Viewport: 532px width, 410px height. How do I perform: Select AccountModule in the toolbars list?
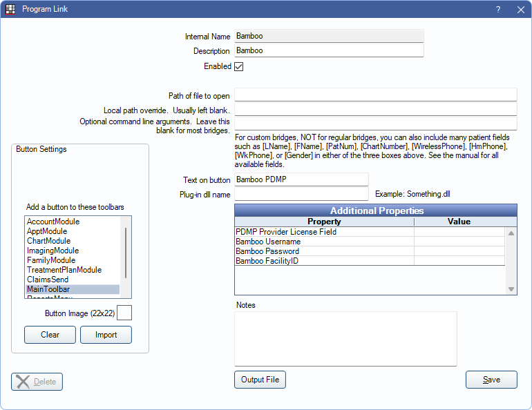[x=53, y=222]
